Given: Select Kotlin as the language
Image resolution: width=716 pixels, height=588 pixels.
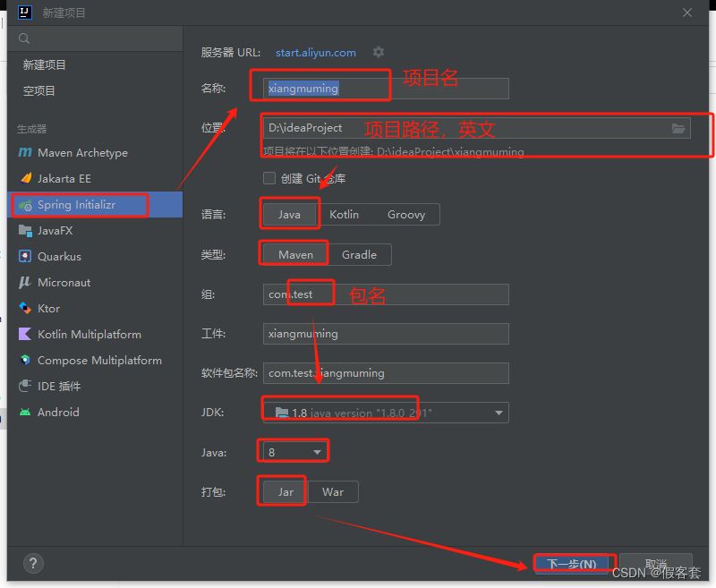Looking at the screenshot, I should (345, 215).
